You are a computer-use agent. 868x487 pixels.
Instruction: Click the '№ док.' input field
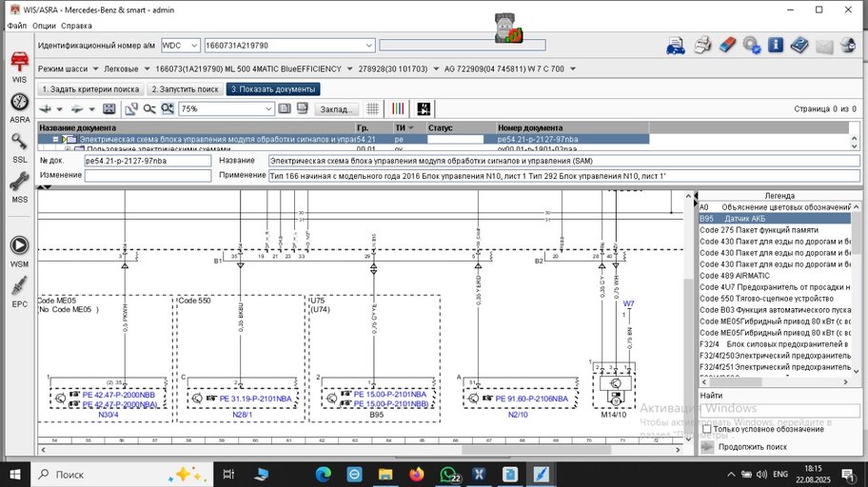148,161
